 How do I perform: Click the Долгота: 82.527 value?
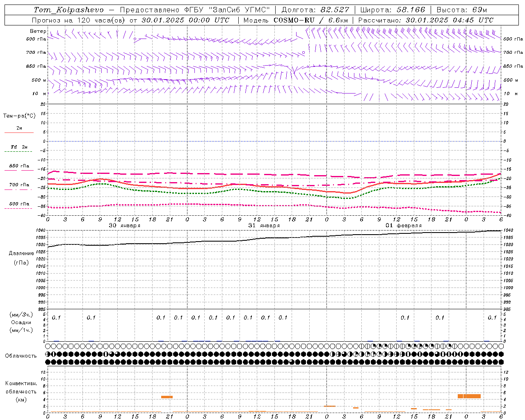(315, 10)
